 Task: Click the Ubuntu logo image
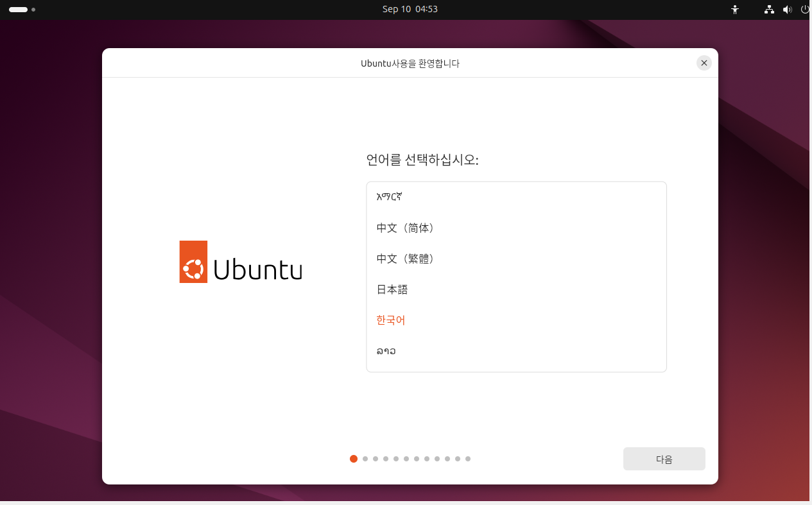pos(241,262)
